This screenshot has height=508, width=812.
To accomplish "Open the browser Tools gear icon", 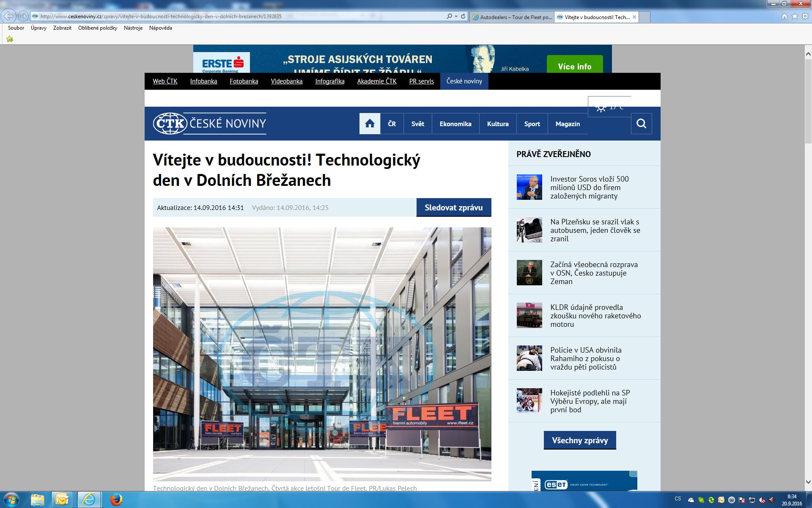I will (805, 16).
